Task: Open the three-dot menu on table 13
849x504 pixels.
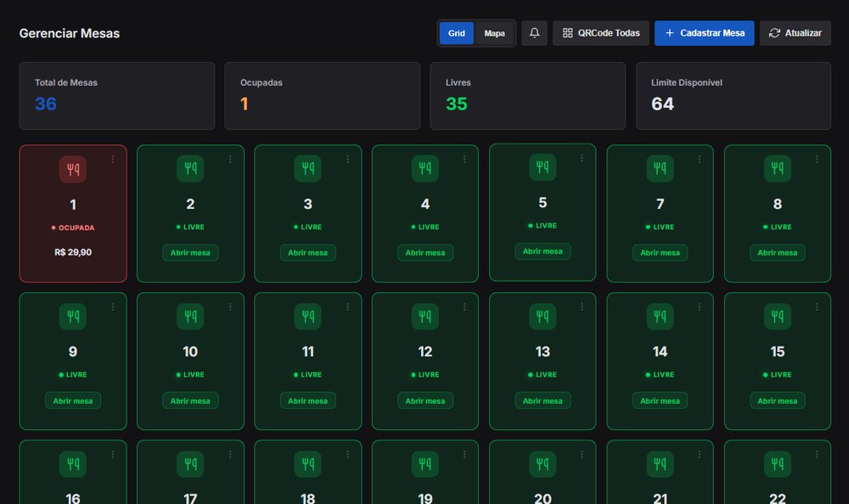Action: 582,307
